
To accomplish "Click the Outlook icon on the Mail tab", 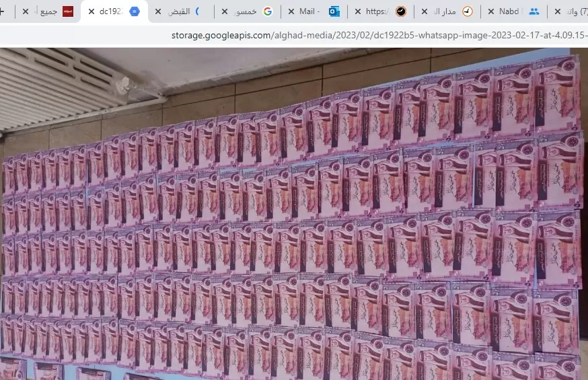I will pyautogui.click(x=334, y=11).
